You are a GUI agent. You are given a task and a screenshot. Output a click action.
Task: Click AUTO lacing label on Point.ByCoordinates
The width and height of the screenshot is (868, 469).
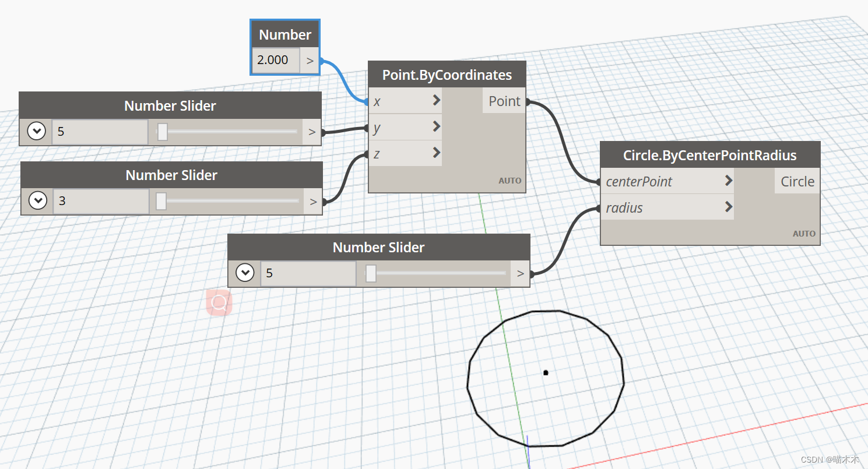tap(510, 181)
